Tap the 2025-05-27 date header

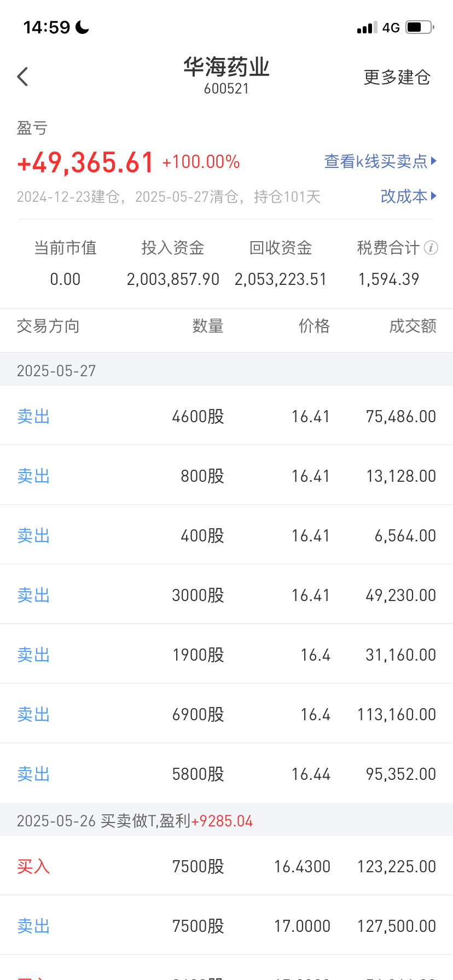[x=226, y=370]
